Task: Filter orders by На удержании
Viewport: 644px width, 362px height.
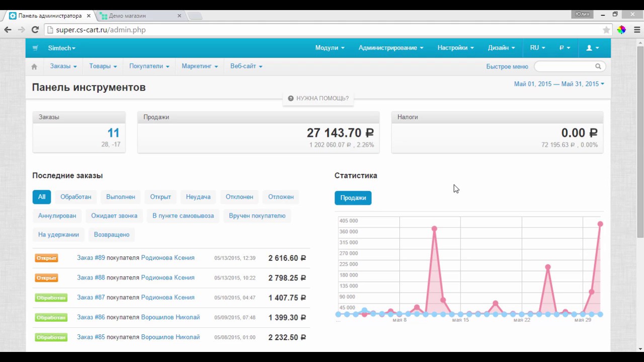Action: click(x=58, y=234)
